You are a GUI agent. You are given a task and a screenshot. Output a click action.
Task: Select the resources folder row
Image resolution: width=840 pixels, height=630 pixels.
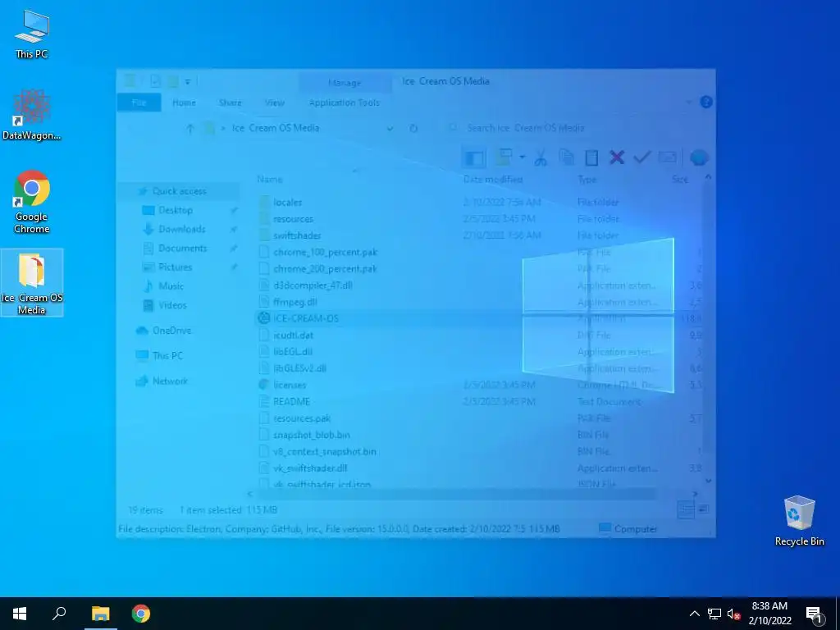pos(478,219)
